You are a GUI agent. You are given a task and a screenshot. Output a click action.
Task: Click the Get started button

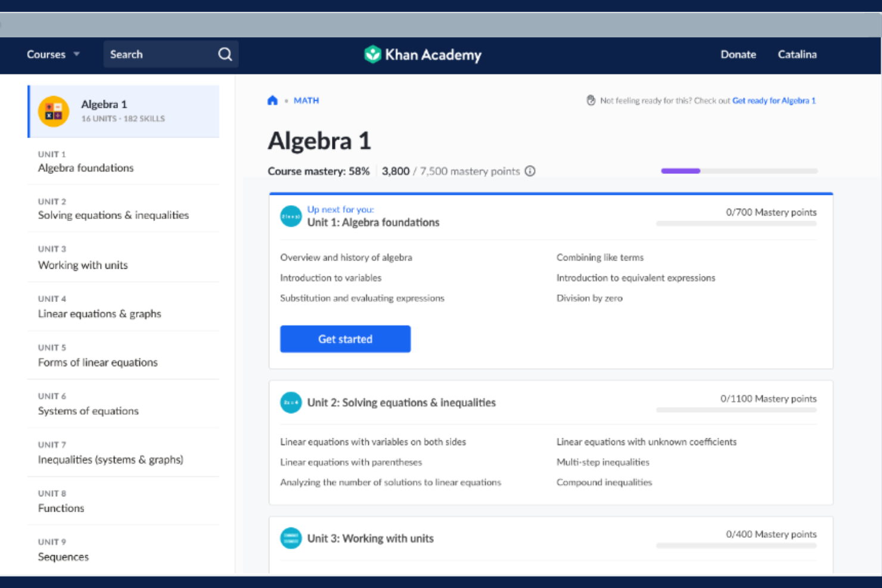click(345, 339)
